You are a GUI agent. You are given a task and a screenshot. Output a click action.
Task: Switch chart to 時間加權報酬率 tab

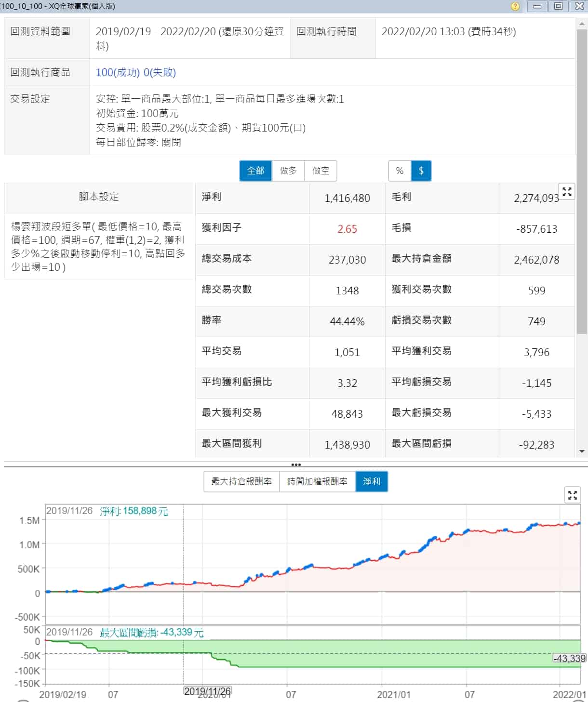point(317,481)
